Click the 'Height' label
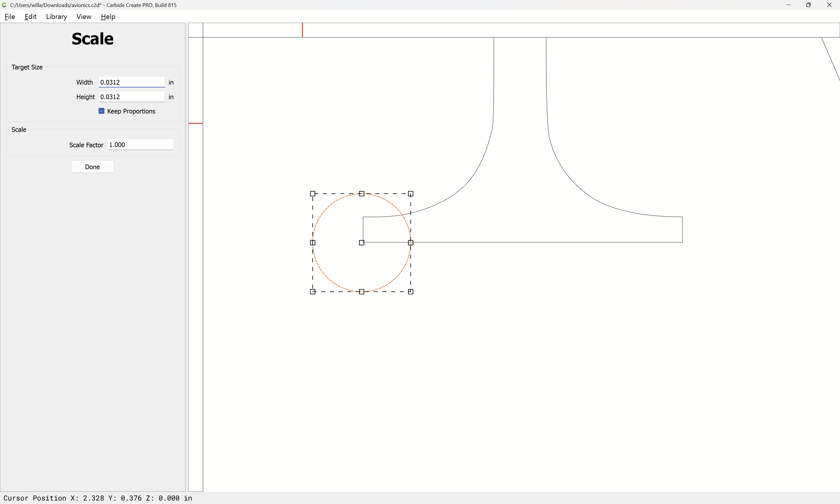Screen dimensions: 840x504 point(85,97)
